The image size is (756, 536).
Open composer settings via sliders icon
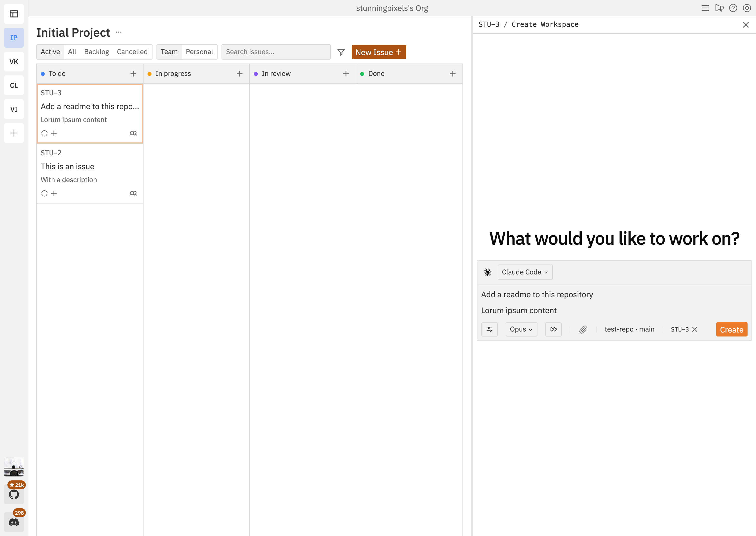tap(490, 329)
